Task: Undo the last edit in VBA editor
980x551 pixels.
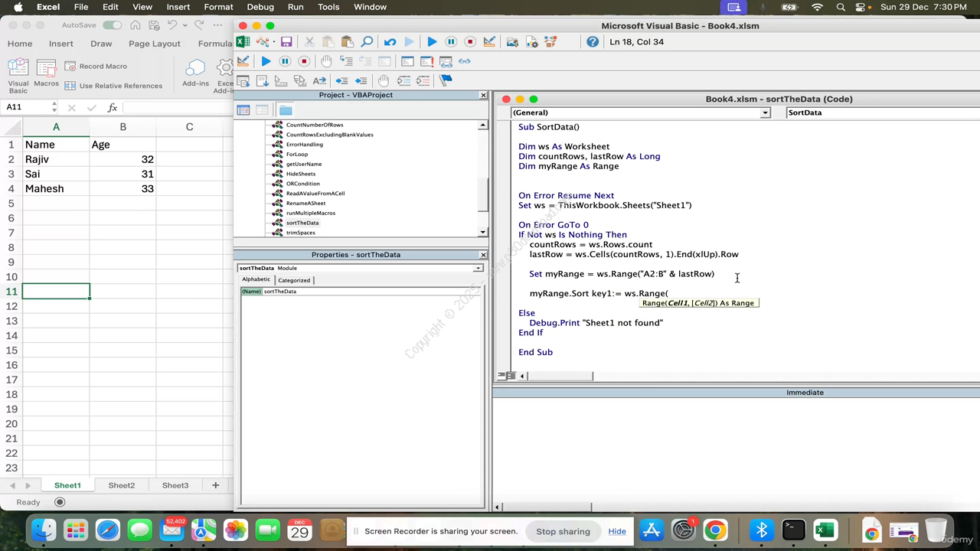Action: coord(390,42)
